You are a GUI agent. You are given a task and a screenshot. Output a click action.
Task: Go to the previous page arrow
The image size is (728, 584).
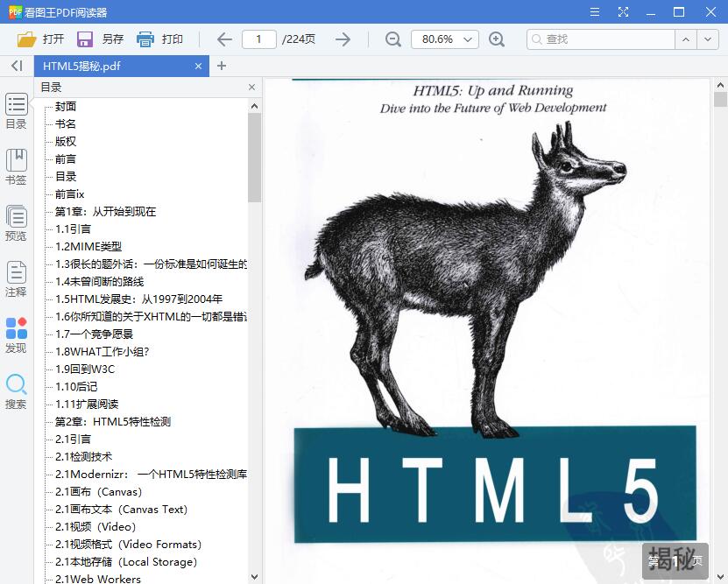[x=224, y=39]
